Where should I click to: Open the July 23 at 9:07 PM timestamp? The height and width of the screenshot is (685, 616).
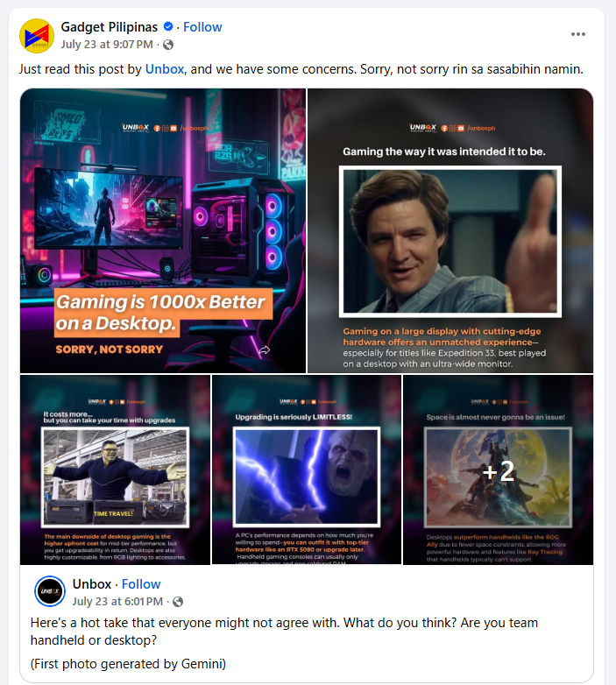tap(107, 45)
